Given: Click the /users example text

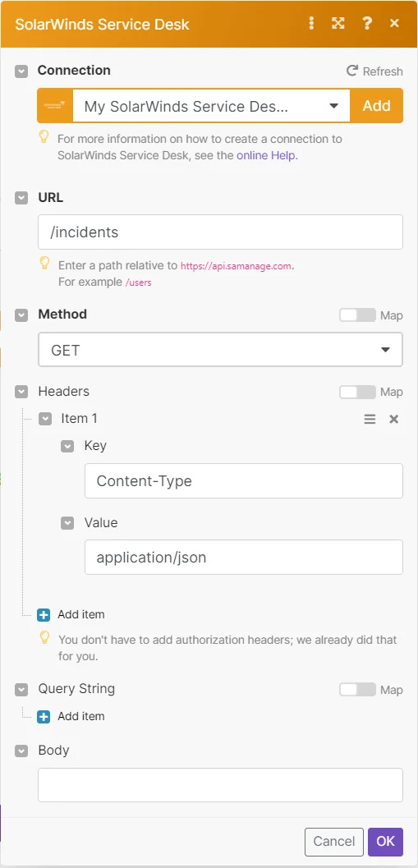Looking at the screenshot, I should [139, 282].
